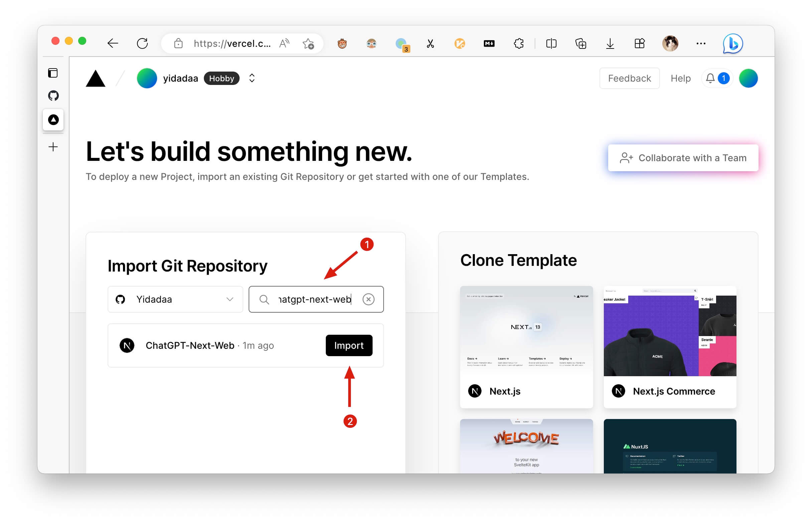812x523 pixels.
Task: Click the search magnifier icon in repository field
Action: click(x=265, y=299)
